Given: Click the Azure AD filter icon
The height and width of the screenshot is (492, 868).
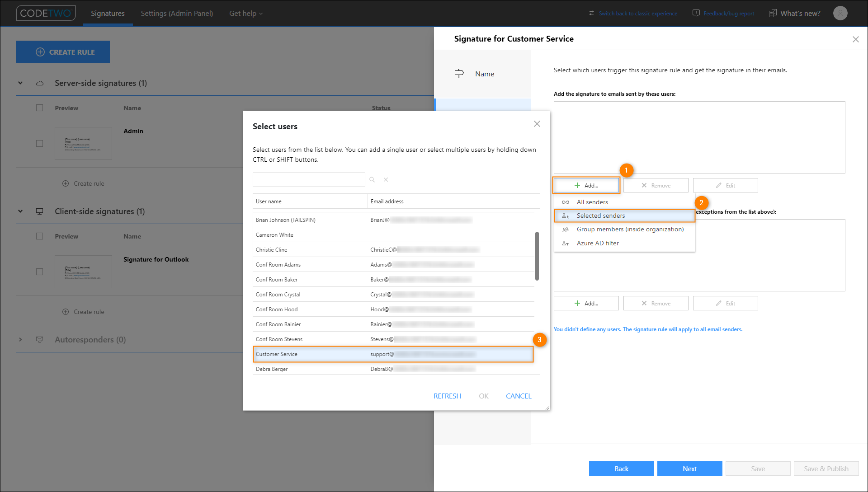Looking at the screenshot, I should tap(566, 244).
